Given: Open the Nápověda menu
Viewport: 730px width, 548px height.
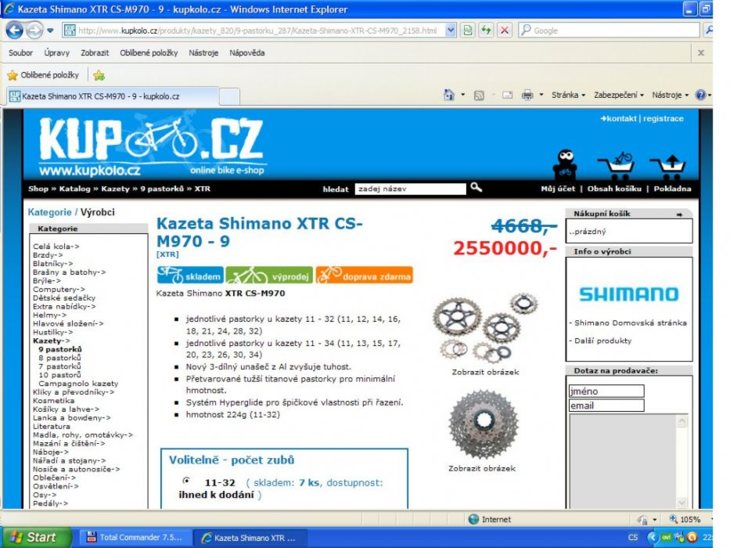Looking at the screenshot, I should pos(247,53).
